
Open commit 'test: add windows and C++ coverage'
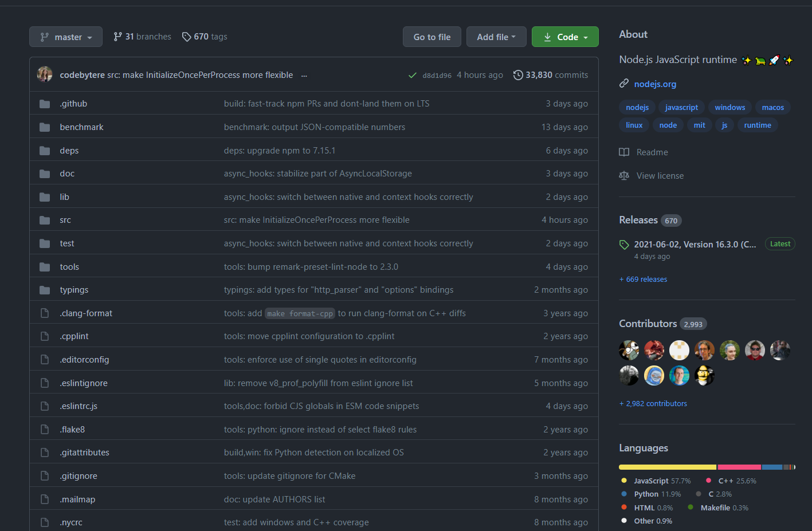point(296,522)
